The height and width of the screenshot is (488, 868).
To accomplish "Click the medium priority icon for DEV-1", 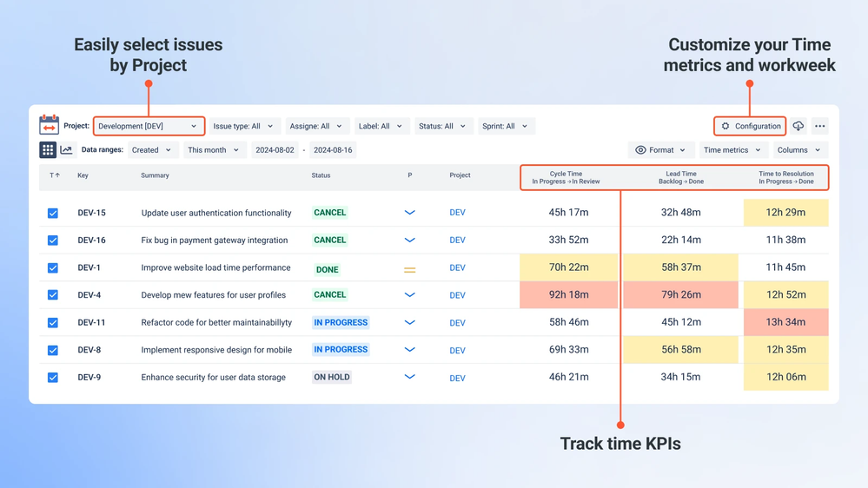I will (409, 270).
